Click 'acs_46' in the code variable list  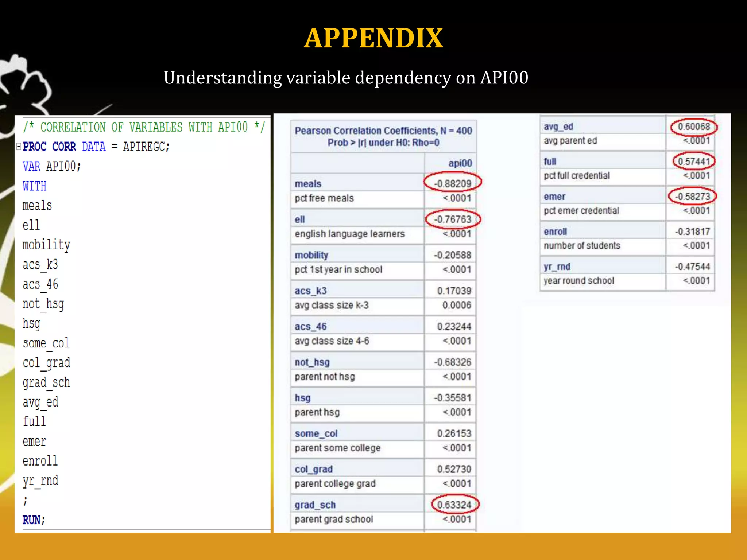click(x=40, y=284)
